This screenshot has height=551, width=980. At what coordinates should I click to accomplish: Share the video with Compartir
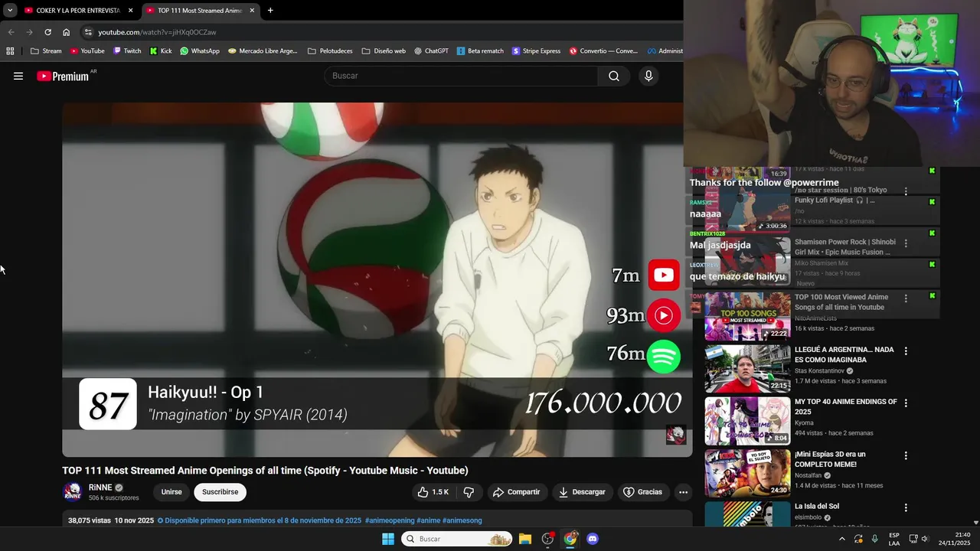click(x=517, y=492)
